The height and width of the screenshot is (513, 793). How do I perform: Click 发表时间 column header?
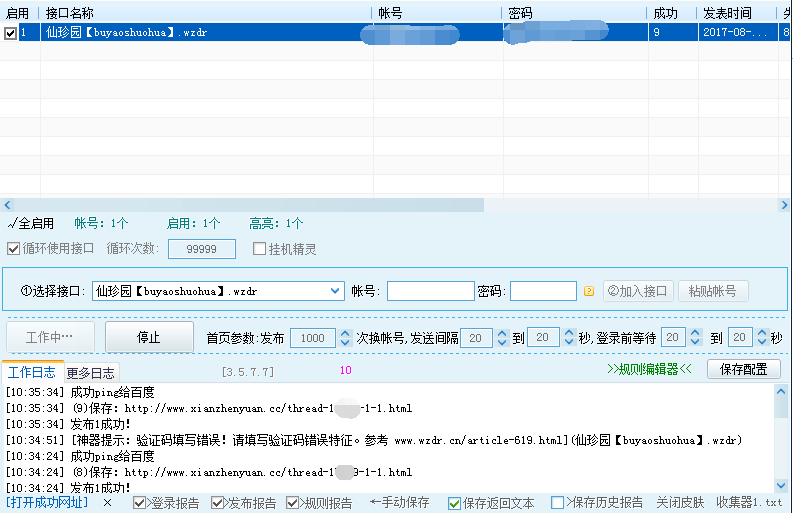click(x=727, y=13)
